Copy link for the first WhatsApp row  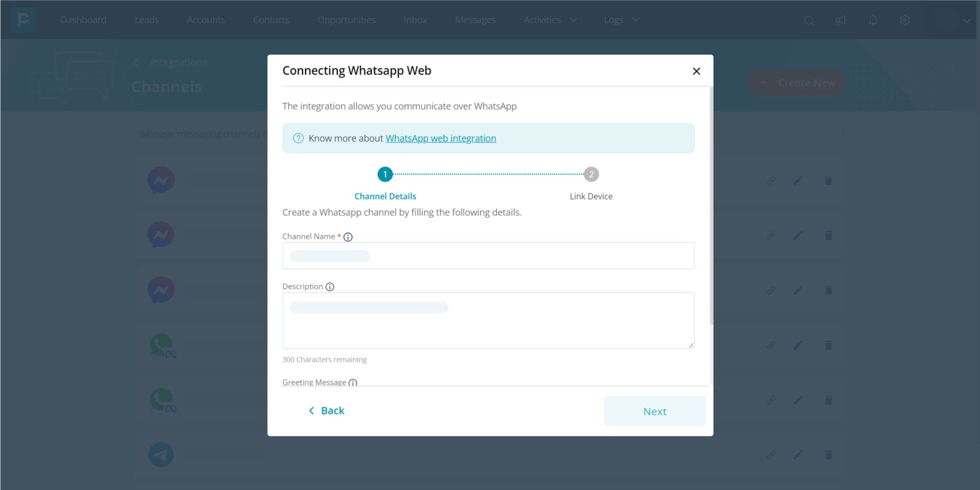(x=771, y=346)
